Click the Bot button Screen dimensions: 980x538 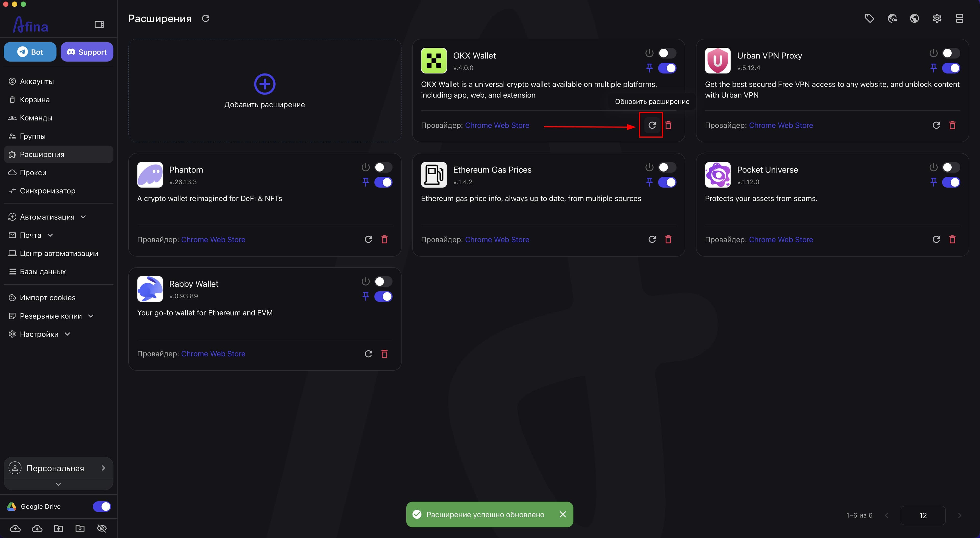click(x=30, y=52)
